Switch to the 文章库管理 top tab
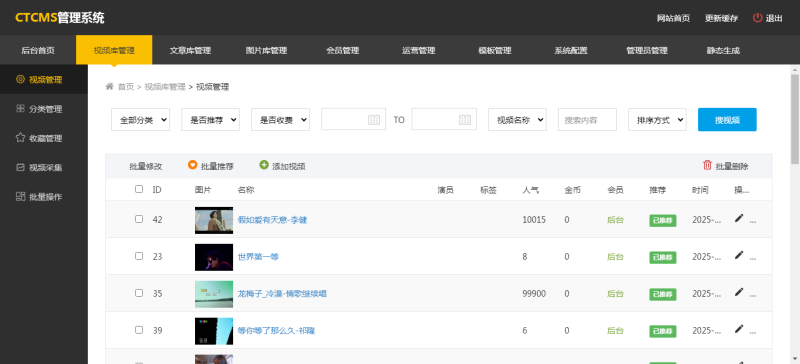This screenshot has width=800, height=364. tap(190, 50)
